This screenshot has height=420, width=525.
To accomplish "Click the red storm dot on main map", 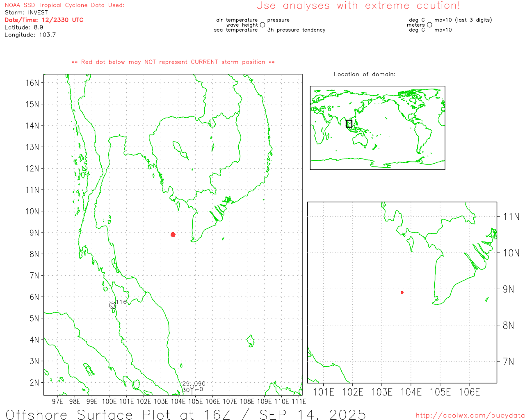I will point(173,235).
